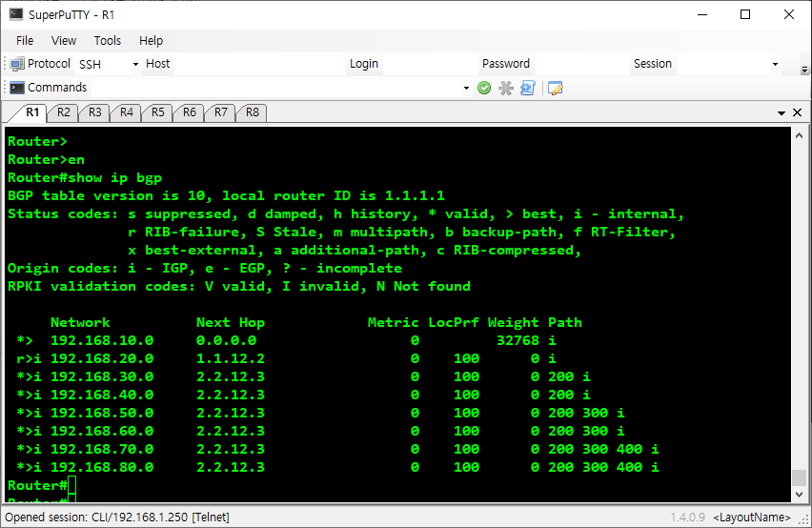Click the terminal scrollbar thumb
Screen dimensions: 812x528
799,477
